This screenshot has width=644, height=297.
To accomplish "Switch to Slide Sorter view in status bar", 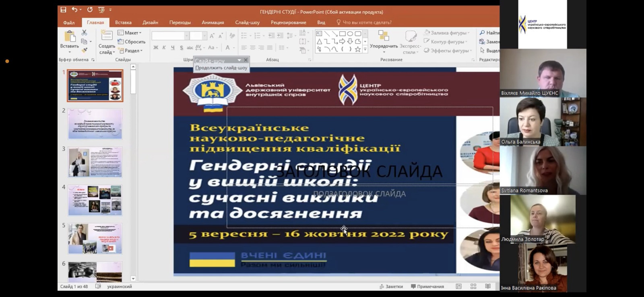I will [x=473, y=286].
